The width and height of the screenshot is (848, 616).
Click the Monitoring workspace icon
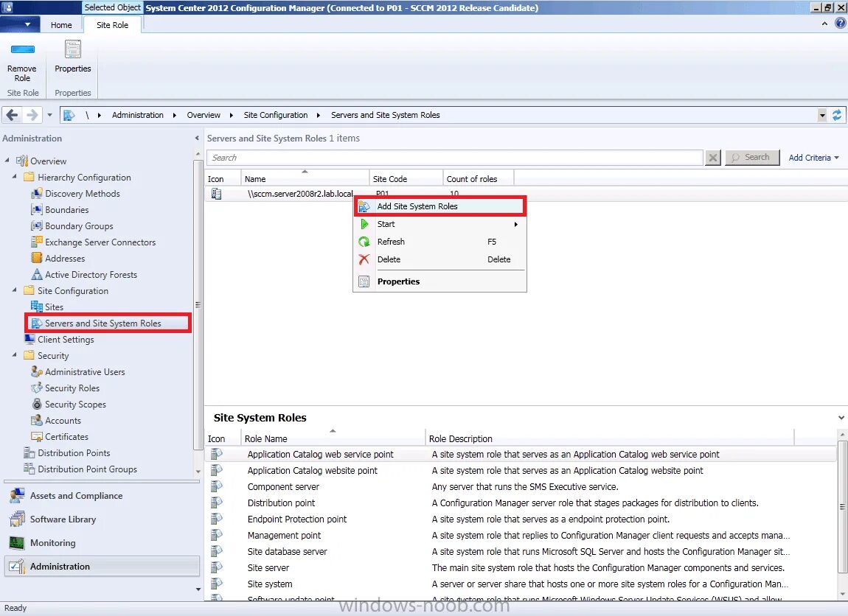click(17, 543)
